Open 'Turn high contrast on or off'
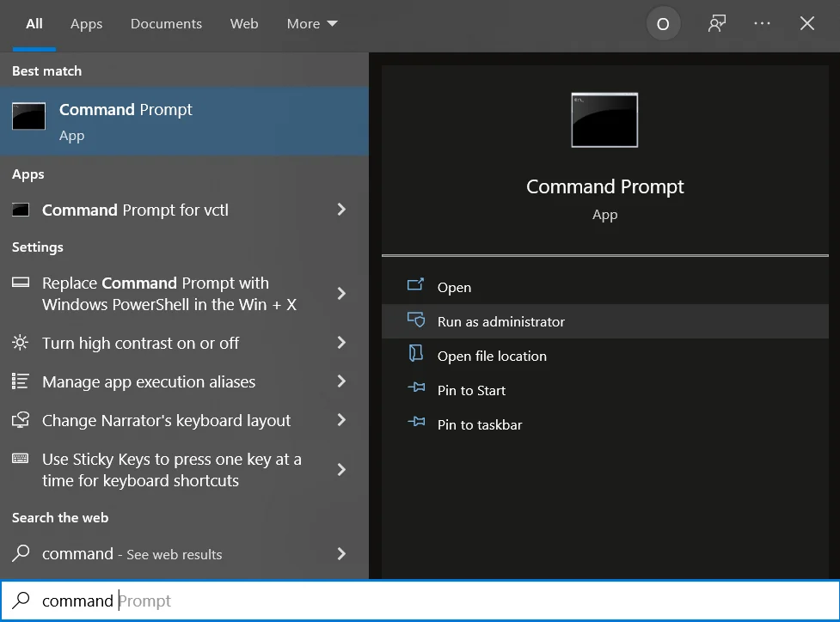The height and width of the screenshot is (622, 840). (x=184, y=343)
